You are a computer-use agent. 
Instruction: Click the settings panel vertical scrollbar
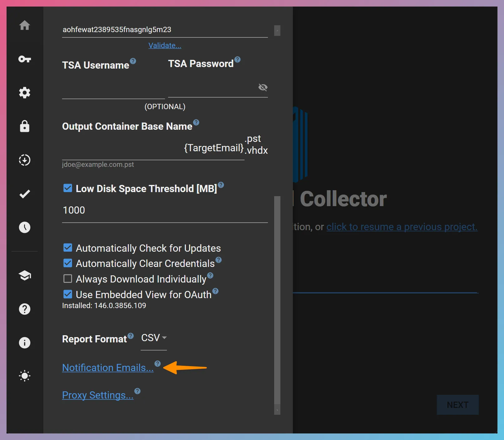277,299
